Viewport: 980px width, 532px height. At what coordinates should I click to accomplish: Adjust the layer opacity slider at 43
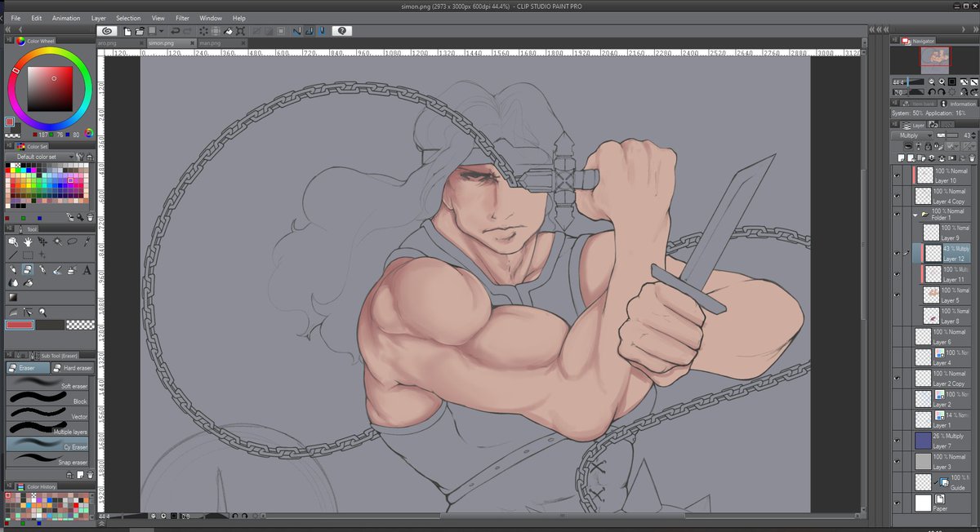947,135
